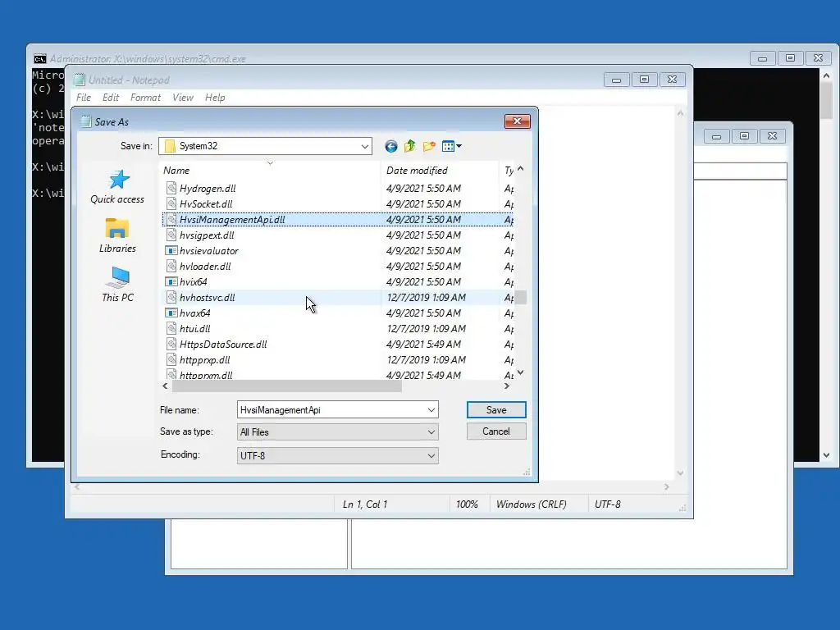This screenshot has height=630, width=840.
Task: Click the file icon beside HvSocket.dll
Action: click(x=171, y=203)
